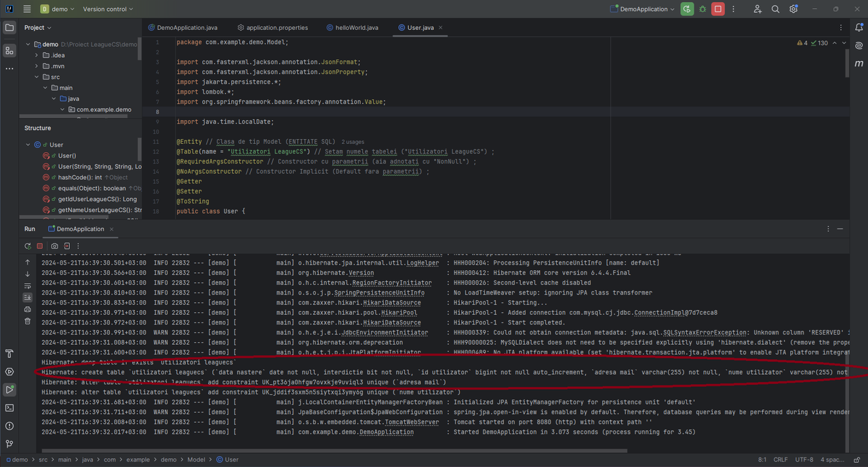Screen dimensions: 868x467
Task: Print console output printer icon
Action: [28, 310]
